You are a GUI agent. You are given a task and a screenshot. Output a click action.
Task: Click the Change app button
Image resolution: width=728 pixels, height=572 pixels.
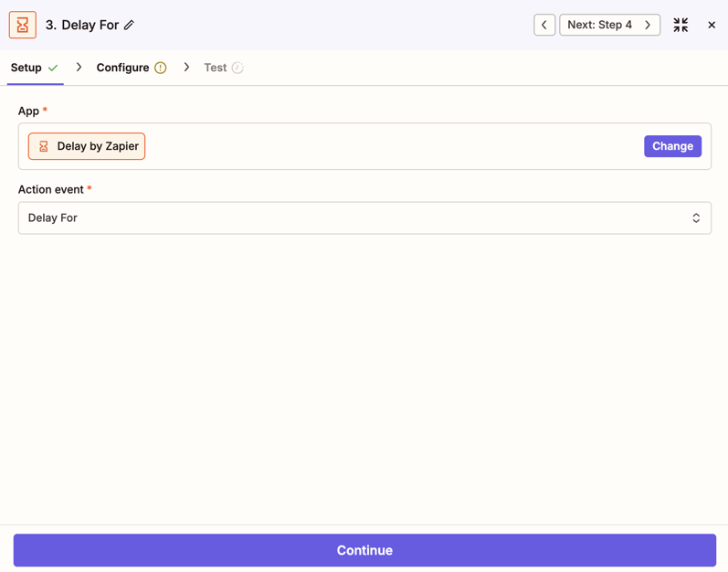click(672, 146)
